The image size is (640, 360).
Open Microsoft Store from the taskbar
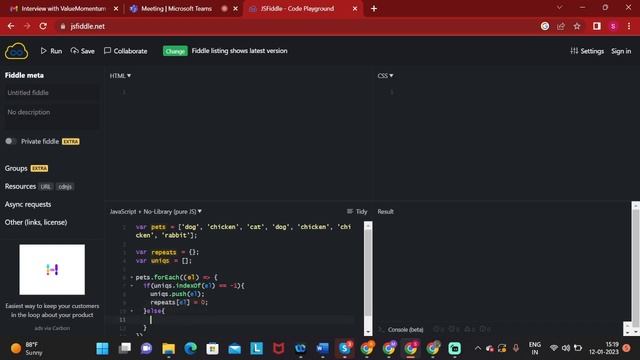(212, 349)
